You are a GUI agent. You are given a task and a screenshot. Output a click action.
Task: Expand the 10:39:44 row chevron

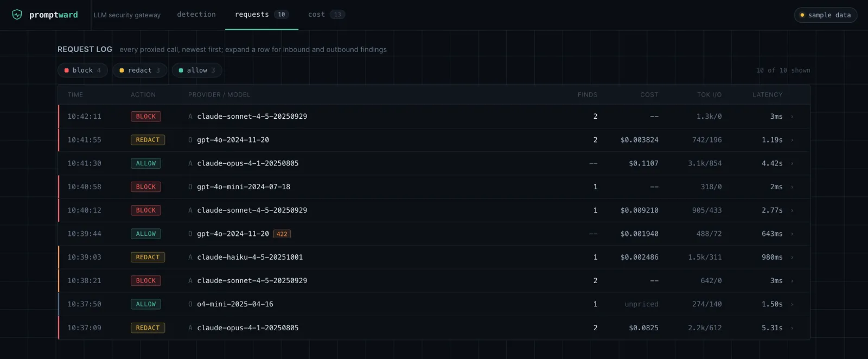(792, 234)
